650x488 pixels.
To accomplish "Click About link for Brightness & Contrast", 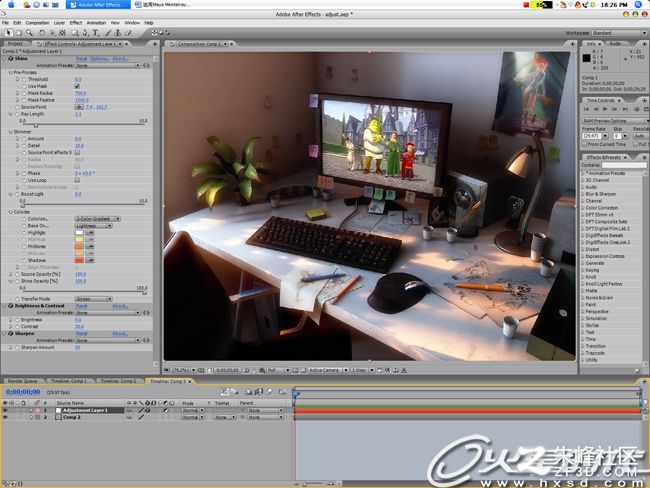I will 120,306.
